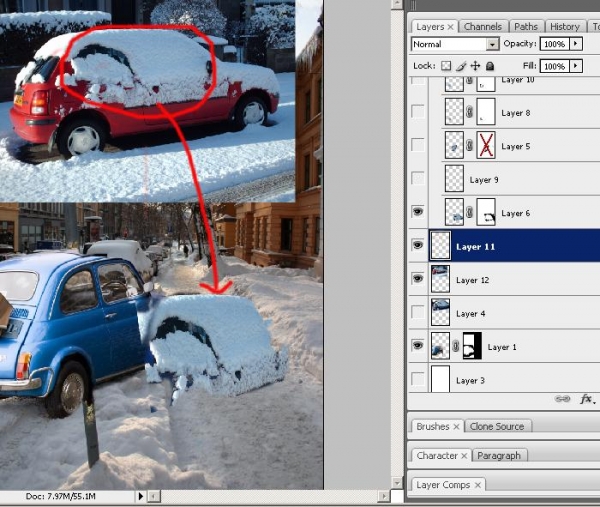The width and height of the screenshot is (600, 507).
Task: Click the white Layer 3 thumbnail
Action: point(440,379)
